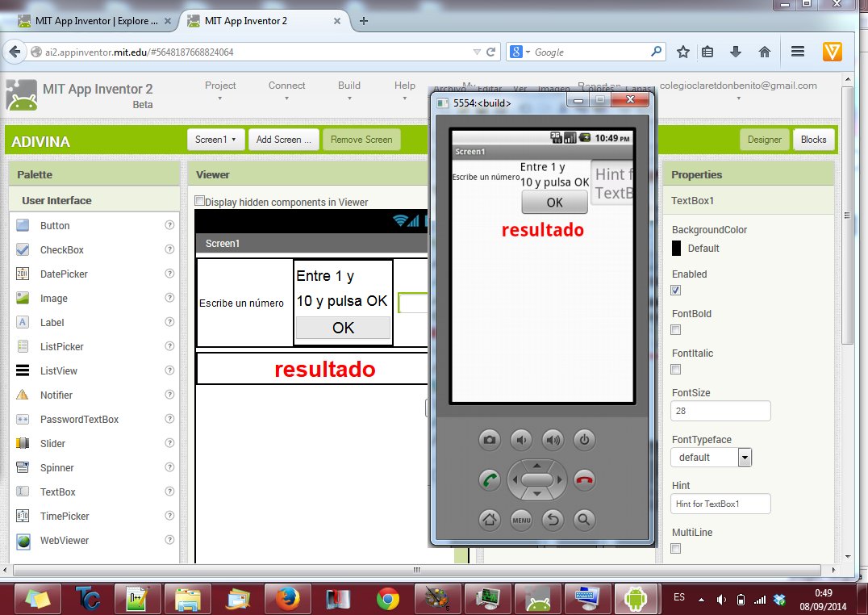Open the Screen1 dropdown
This screenshot has width=868, height=615.
point(215,140)
